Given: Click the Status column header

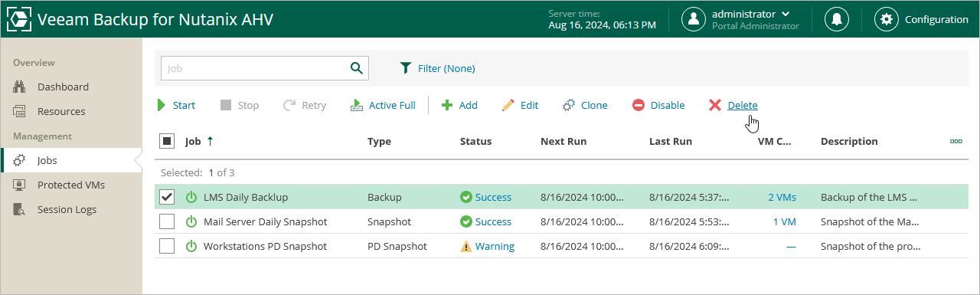Looking at the screenshot, I should point(475,141).
